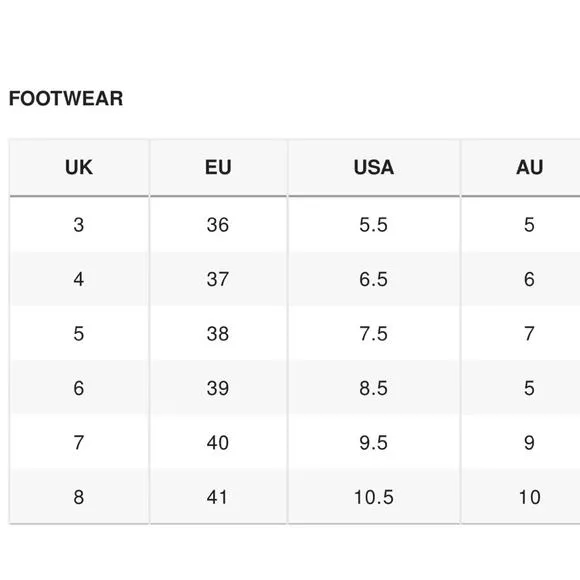The image size is (580, 580).
Task: Click the FOOTWEAR heading
Action: tap(66, 98)
